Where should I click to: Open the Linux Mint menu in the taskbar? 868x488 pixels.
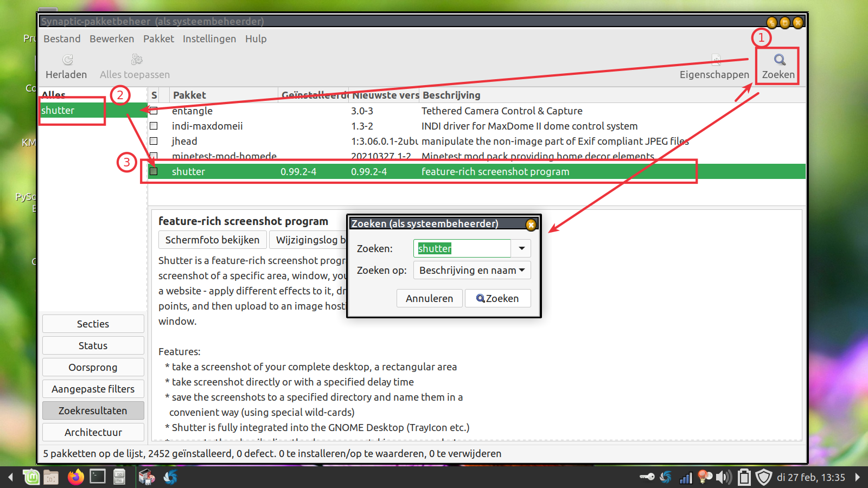pos(31,477)
